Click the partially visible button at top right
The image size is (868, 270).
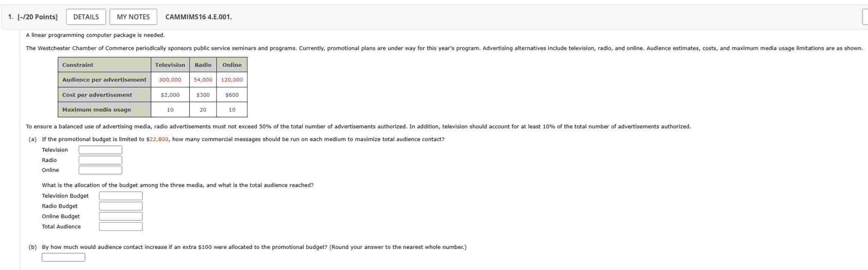pos(865,16)
